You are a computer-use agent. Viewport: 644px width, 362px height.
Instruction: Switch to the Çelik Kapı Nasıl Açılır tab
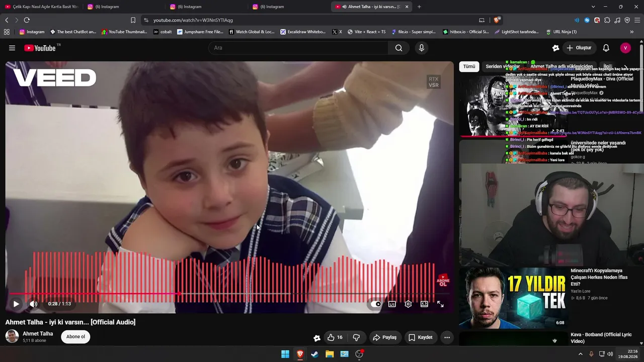click(41, 7)
